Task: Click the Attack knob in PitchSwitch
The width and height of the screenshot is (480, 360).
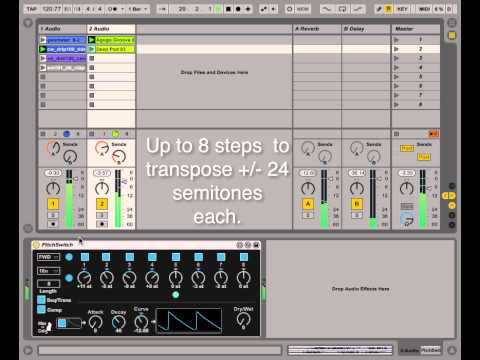Action: (x=95, y=322)
